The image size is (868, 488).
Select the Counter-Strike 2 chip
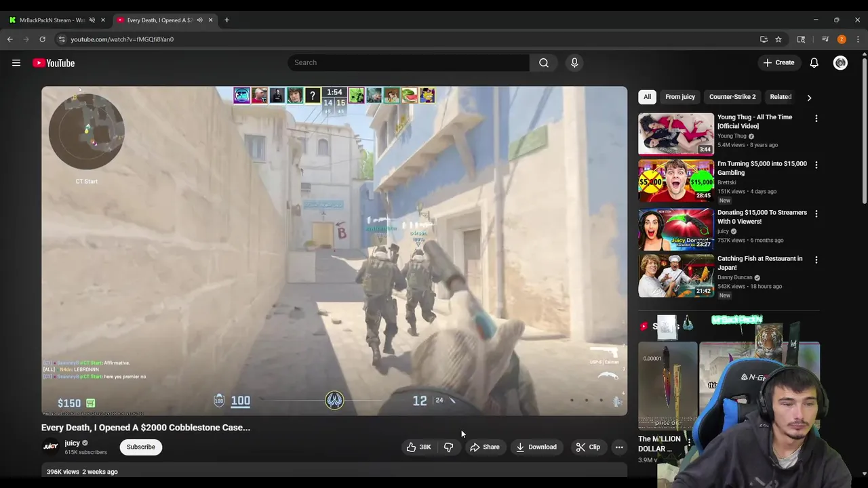pyautogui.click(x=732, y=97)
